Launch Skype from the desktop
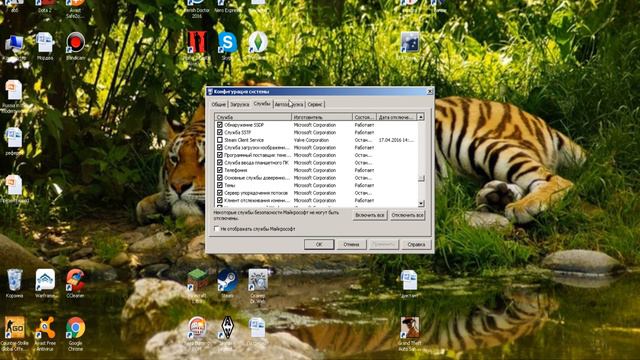This screenshot has width=640, height=360. (227, 45)
